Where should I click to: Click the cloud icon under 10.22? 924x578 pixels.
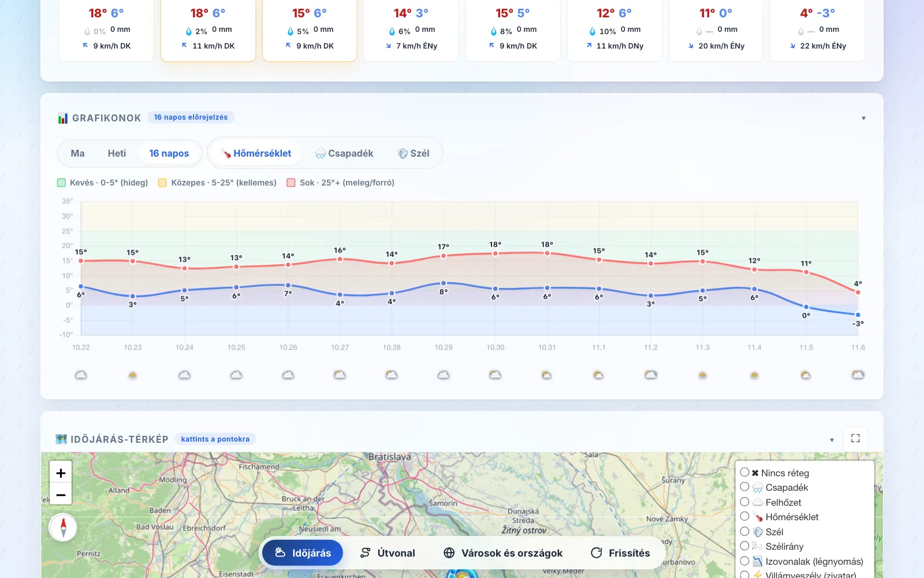tap(81, 375)
